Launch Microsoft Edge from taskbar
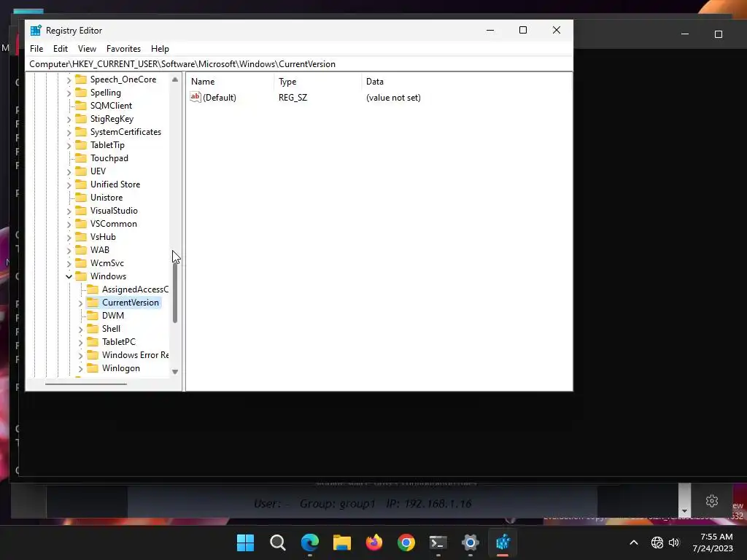 (309, 542)
